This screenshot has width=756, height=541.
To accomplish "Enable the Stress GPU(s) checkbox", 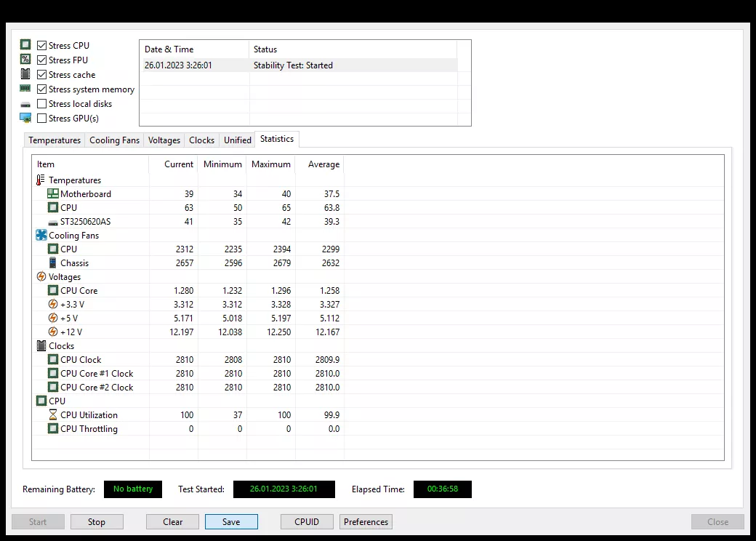I will tap(42, 118).
